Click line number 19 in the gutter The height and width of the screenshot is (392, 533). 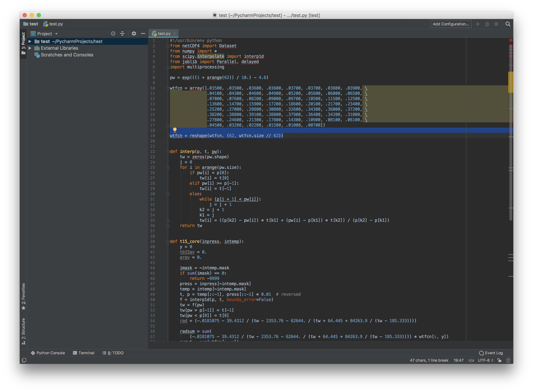click(x=152, y=136)
